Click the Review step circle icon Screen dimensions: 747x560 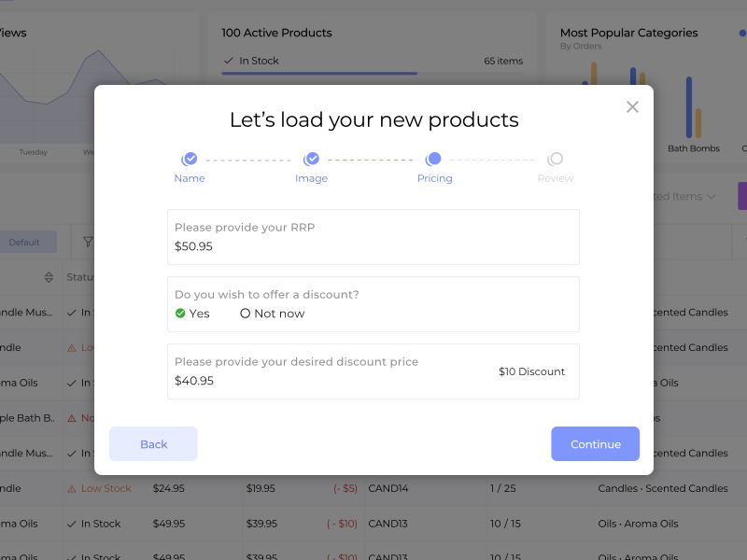(x=556, y=160)
